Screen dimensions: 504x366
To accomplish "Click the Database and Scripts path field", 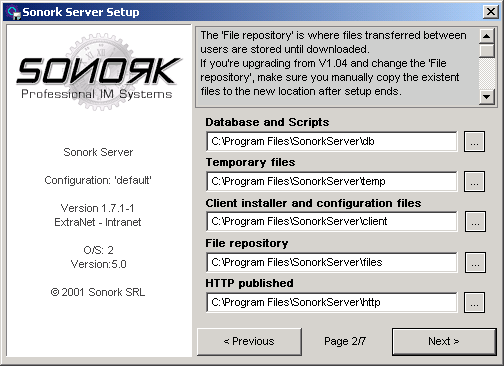I will (332, 142).
